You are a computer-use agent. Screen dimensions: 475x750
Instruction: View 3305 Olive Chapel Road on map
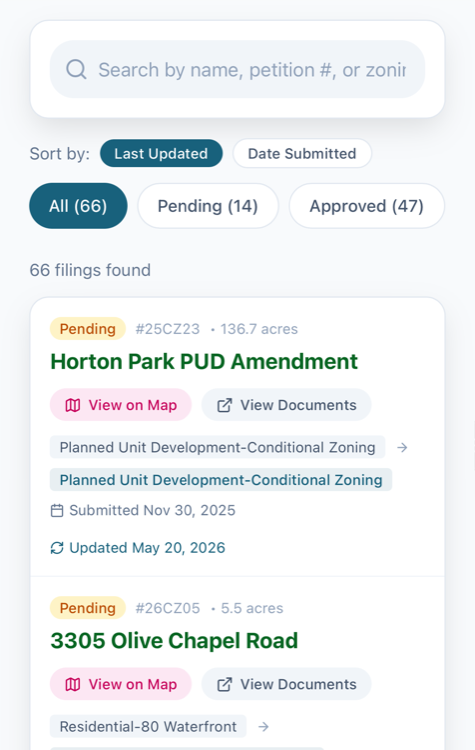pos(121,684)
